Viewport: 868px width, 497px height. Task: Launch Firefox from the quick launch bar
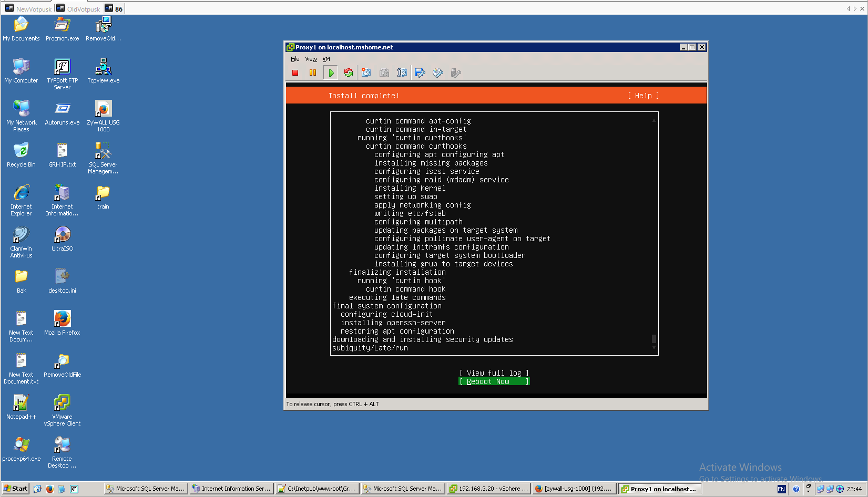(x=49, y=489)
